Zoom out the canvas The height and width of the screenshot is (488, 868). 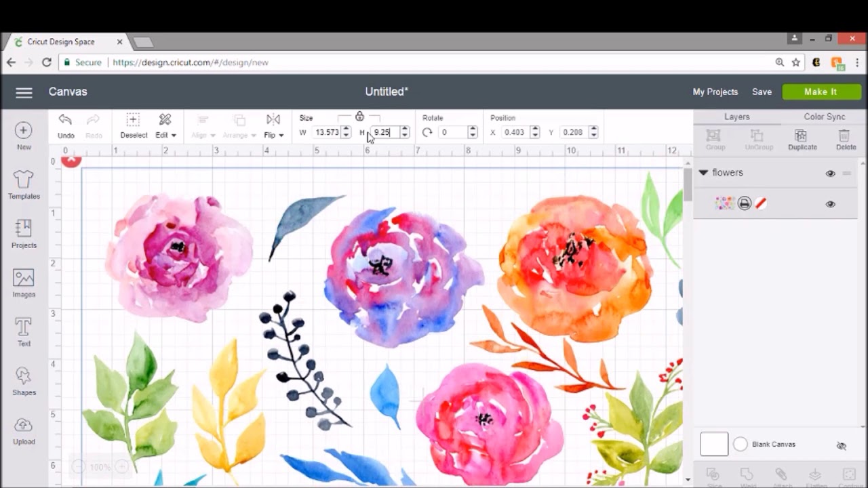pyautogui.click(x=79, y=466)
